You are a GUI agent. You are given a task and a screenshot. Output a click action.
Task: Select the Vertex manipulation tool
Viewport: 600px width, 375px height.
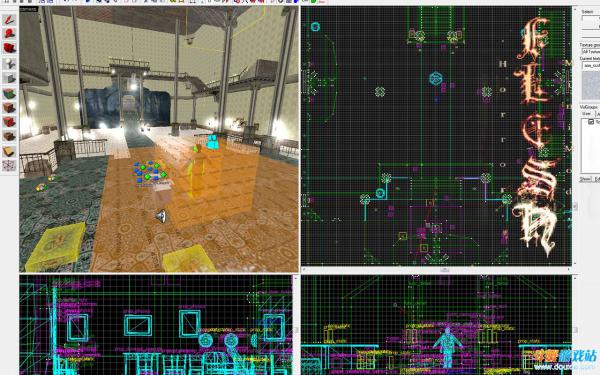pos(9,166)
